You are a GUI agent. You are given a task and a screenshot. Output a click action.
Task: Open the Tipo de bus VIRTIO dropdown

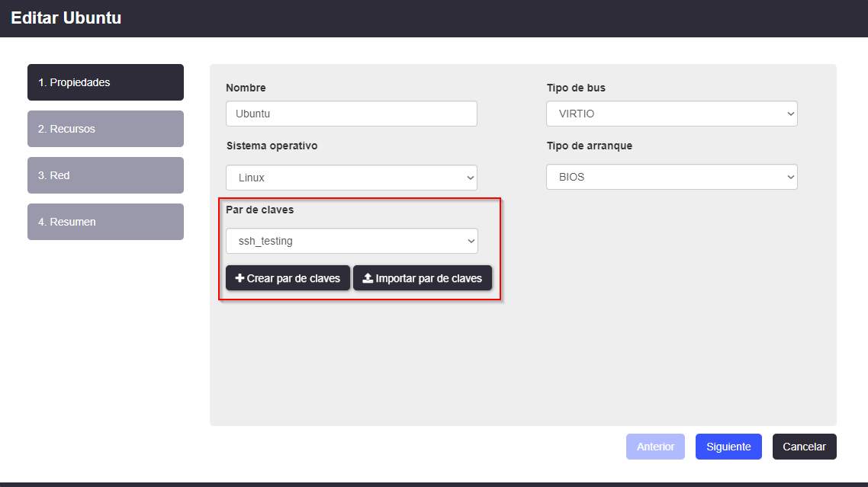pyautogui.click(x=671, y=114)
